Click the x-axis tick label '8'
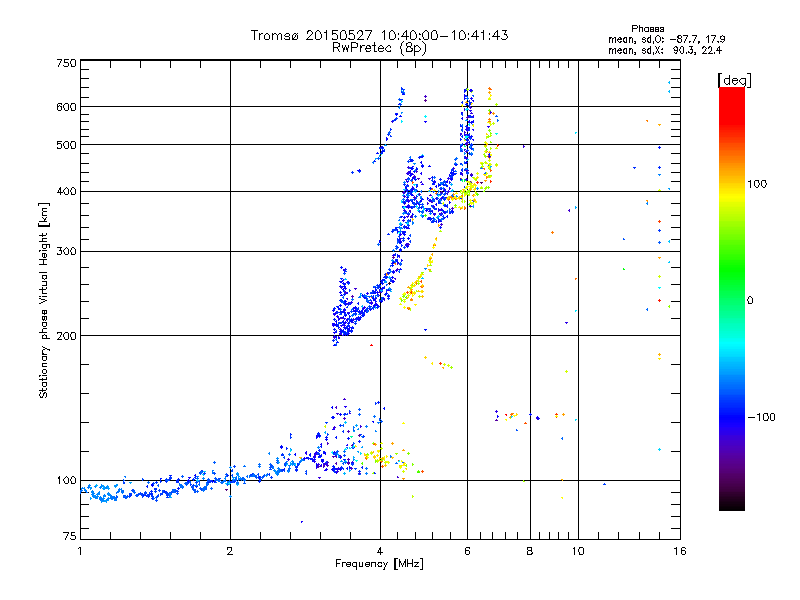The image size is (800, 600). coord(530,551)
